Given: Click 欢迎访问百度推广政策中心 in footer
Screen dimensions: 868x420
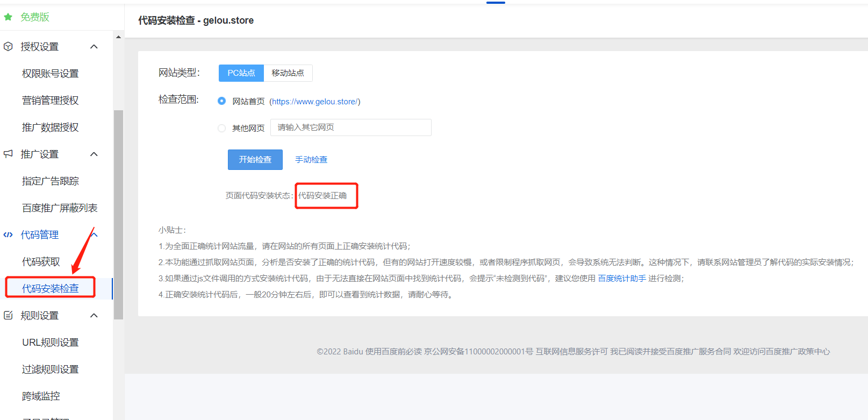Looking at the screenshot, I should 781,352.
